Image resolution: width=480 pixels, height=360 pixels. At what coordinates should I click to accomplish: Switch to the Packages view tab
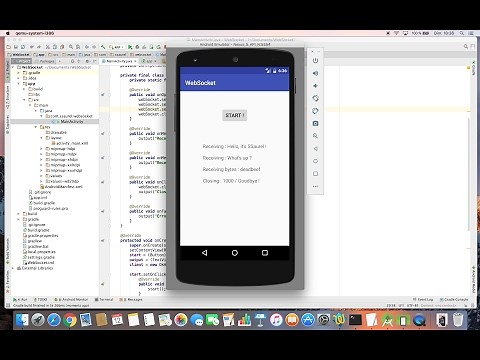(45, 61)
